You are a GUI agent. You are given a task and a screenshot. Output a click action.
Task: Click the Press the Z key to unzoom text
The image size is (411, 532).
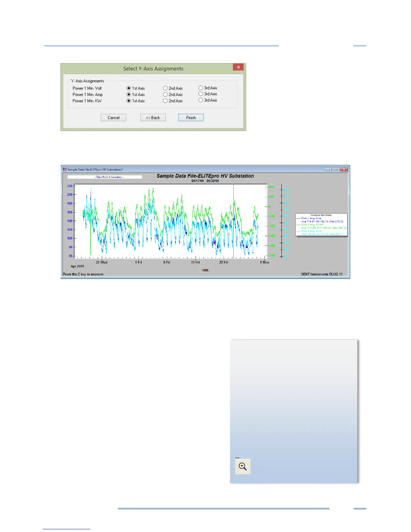coord(83,274)
